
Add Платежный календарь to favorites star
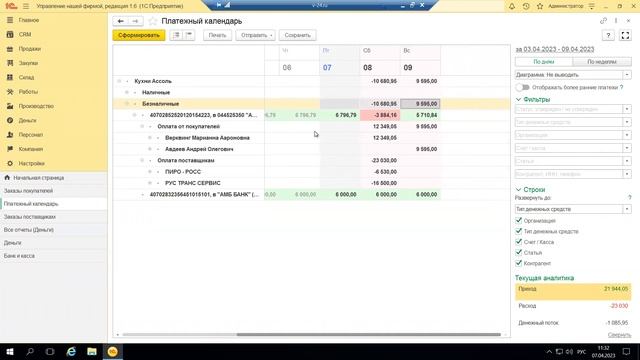153,21
